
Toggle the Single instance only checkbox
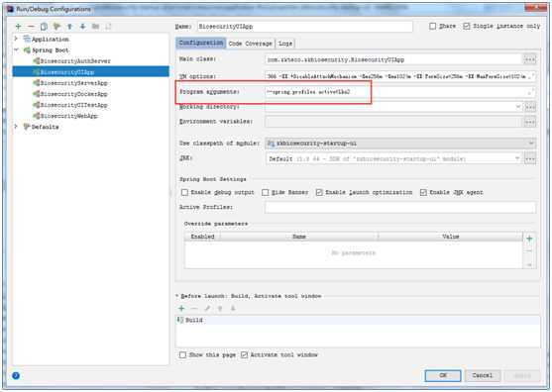click(467, 26)
